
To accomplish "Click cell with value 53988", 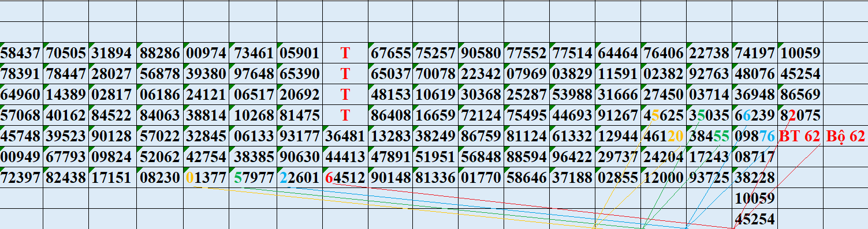I will (x=572, y=95).
